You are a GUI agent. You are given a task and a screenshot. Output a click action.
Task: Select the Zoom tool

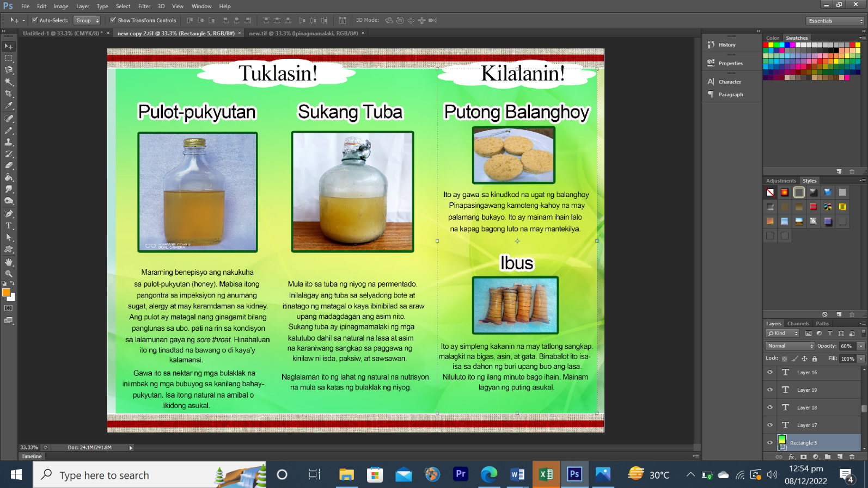9,274
